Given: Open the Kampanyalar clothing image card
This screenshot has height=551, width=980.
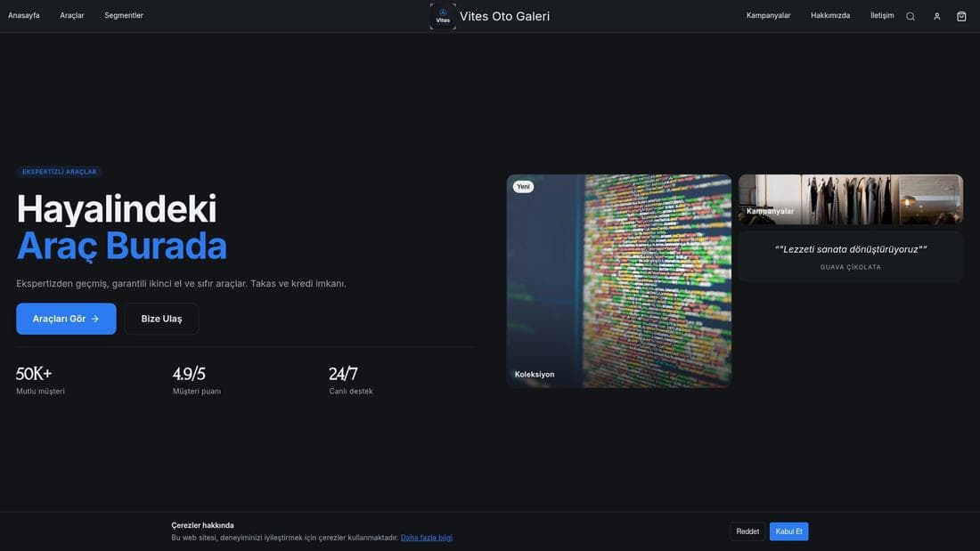Looking at the screenshot, I should pos(851,199).
